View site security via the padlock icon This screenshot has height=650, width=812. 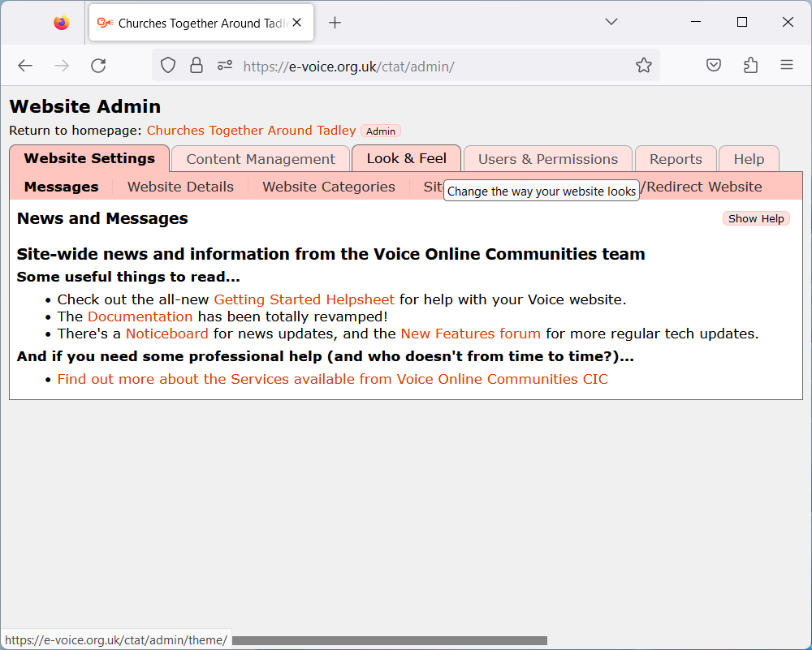tap(197, 66)
